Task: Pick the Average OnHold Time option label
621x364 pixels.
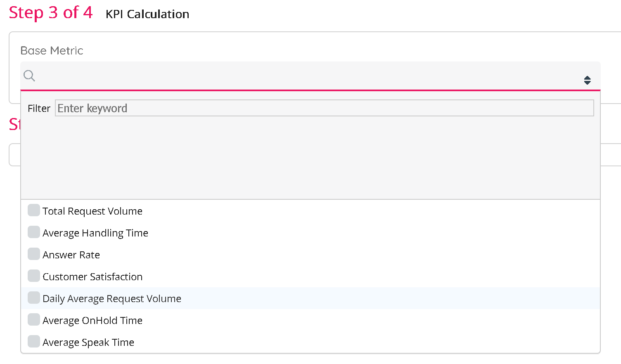Action: click(x=92, y=321)
